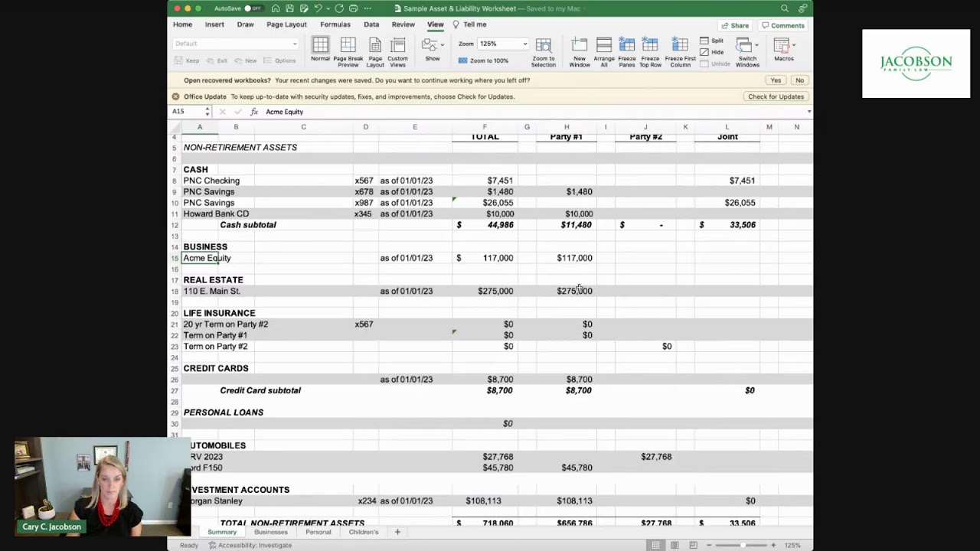This screenshot has height=551, width=980.
Task: Open the Formulas ribbon tab
Action: pyautogui.click(x=335, y=24)
